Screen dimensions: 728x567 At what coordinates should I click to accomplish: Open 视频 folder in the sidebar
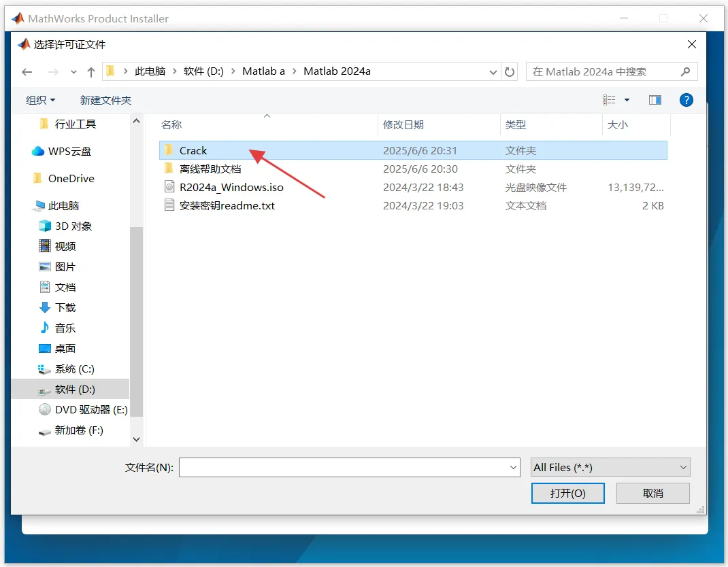[x=57, y=246]
